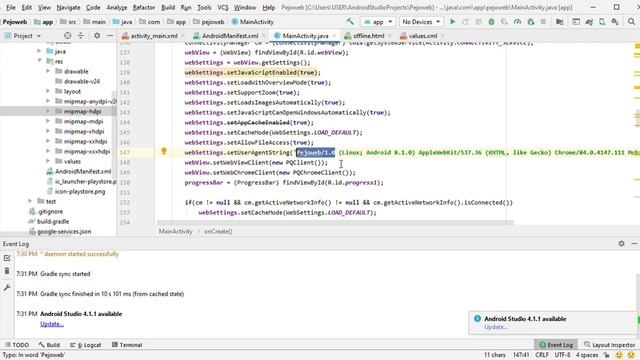Click Attach Debugger to Android Process icon
The width and height of the screenshot is (640, 360).
click(531, 22)
